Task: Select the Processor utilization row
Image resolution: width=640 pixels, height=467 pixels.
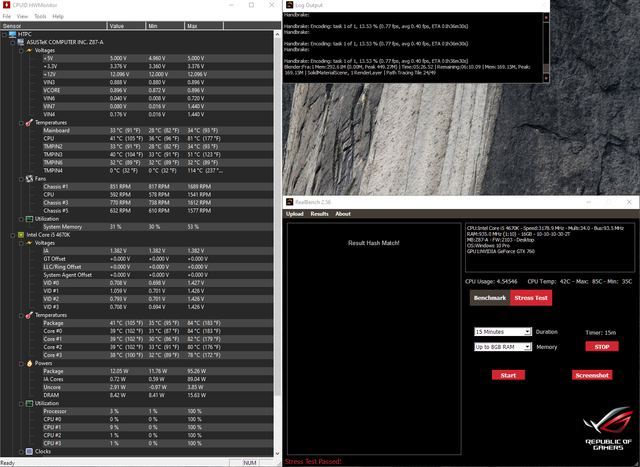Action: pos(158,411)
